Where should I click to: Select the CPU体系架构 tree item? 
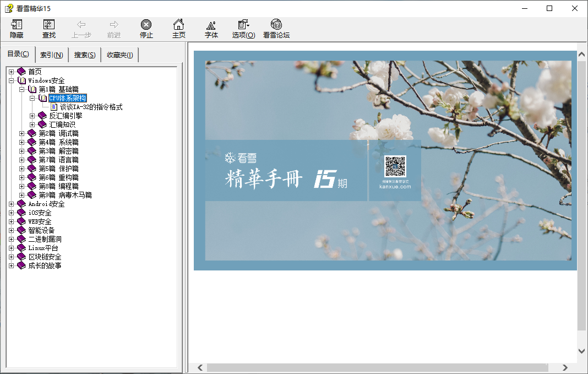point(68,98)
